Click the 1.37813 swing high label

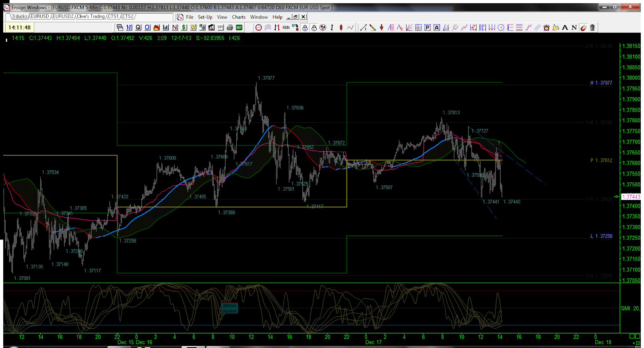(451, 113)
